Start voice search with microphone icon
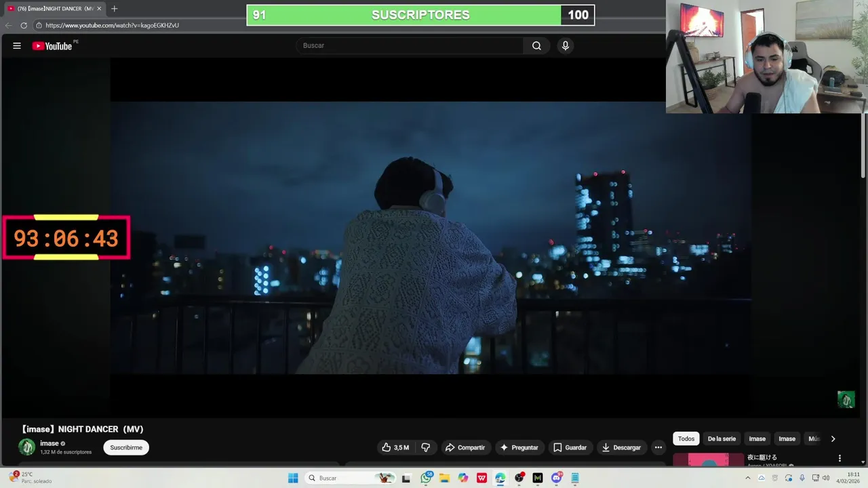Viewport: 868px width, 488px height. tap(566, 45)
